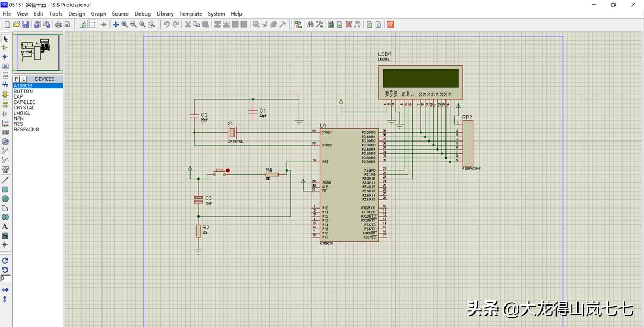This screenshot has width=644, height=327.
Task: Open the Design menu
Action: pos(76,14)
